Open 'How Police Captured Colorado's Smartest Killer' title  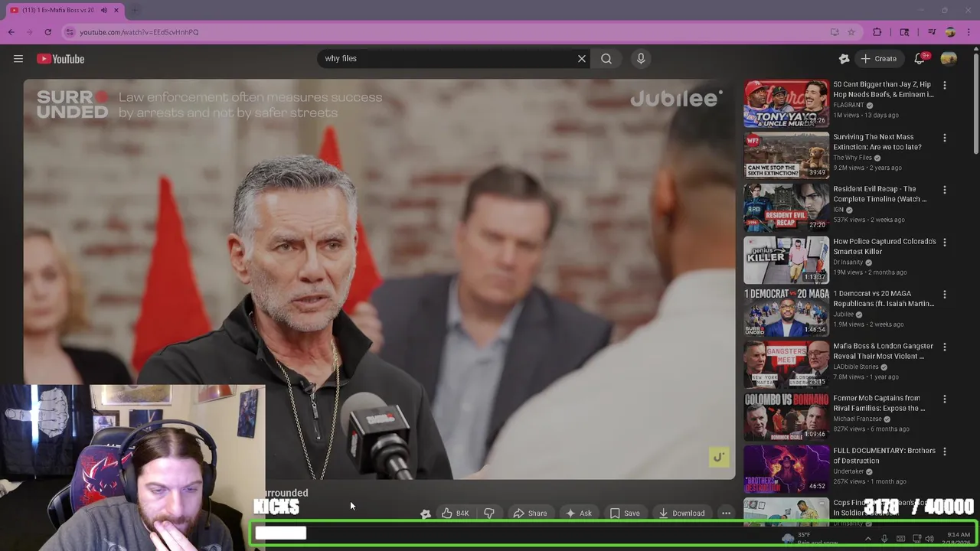[884, 246]
